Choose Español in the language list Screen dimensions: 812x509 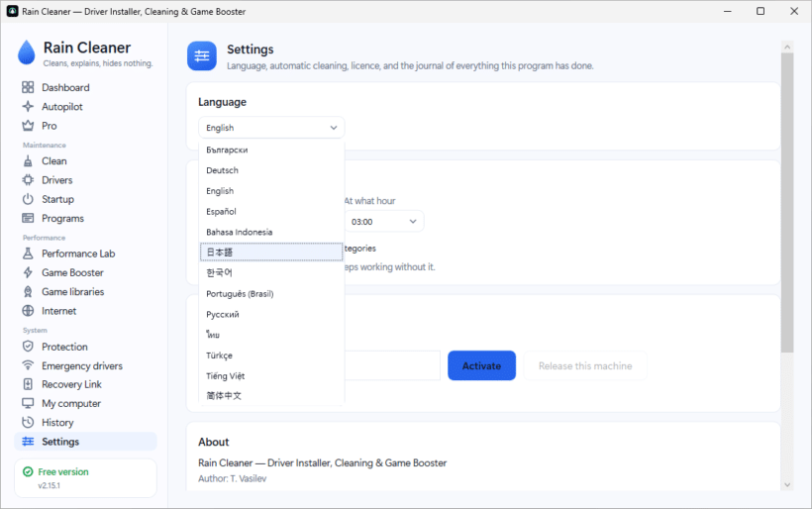(x=271, y=211)
